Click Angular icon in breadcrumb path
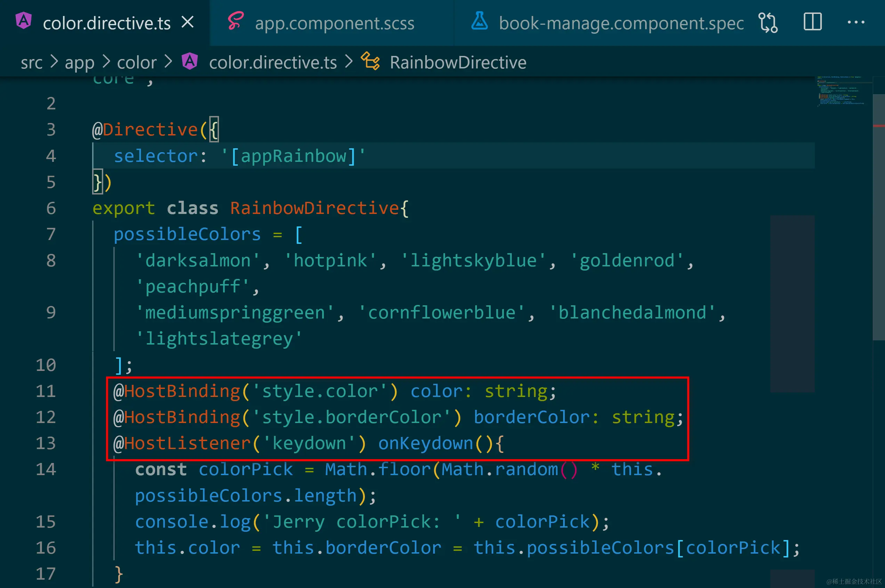 190,61
